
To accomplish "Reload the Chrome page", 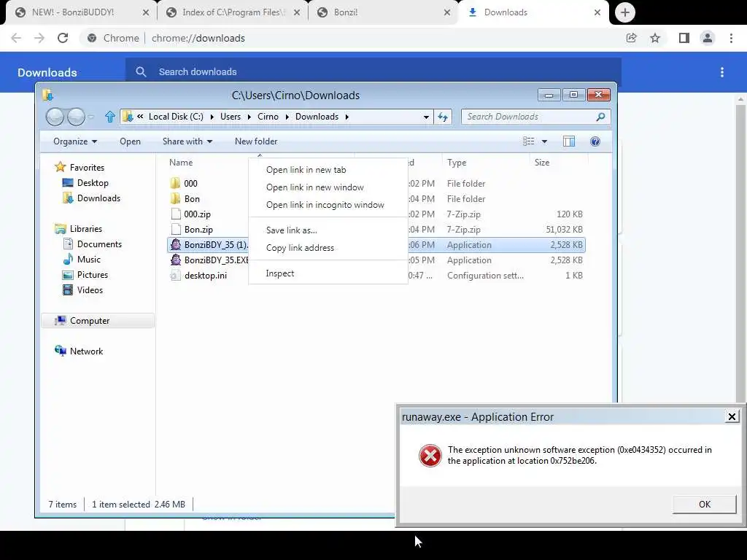I will [63, 38].
